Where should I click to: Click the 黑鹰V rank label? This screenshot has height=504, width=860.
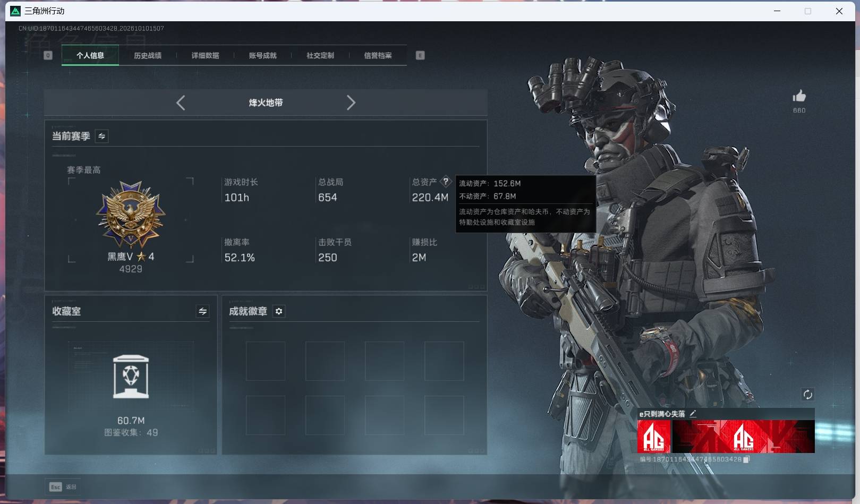pyautogui.click(x=120, y=257)
